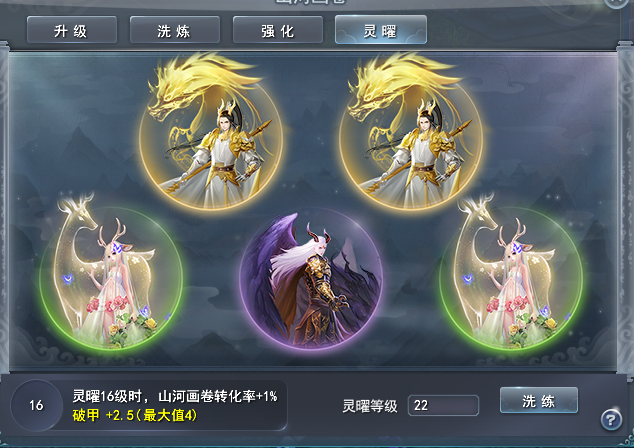Image resolution: width=634 pixels, height=448 pixels.
Task: Click the level 16 circle badge
Action: pos(36,405)
